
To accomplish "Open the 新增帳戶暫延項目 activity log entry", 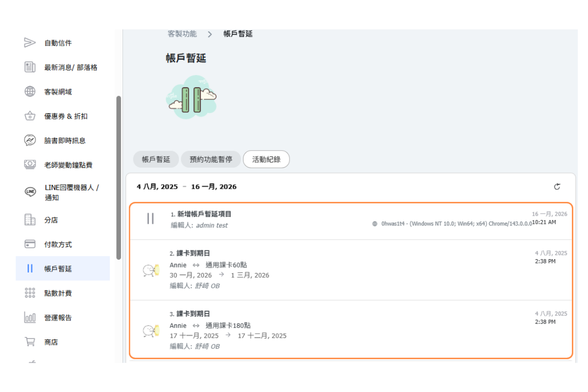I will 201,214.
